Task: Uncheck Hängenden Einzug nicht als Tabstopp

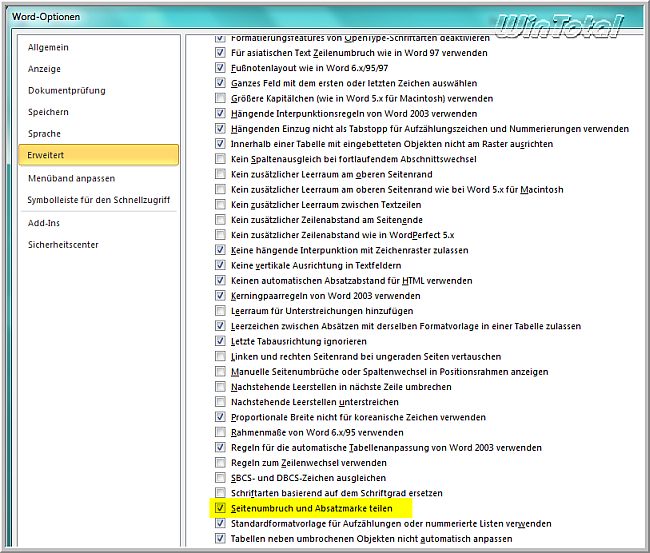Action: 220,129
